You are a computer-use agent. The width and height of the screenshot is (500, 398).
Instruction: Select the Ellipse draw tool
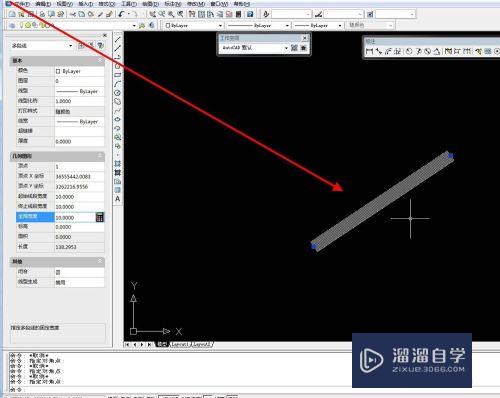[118, 119]
